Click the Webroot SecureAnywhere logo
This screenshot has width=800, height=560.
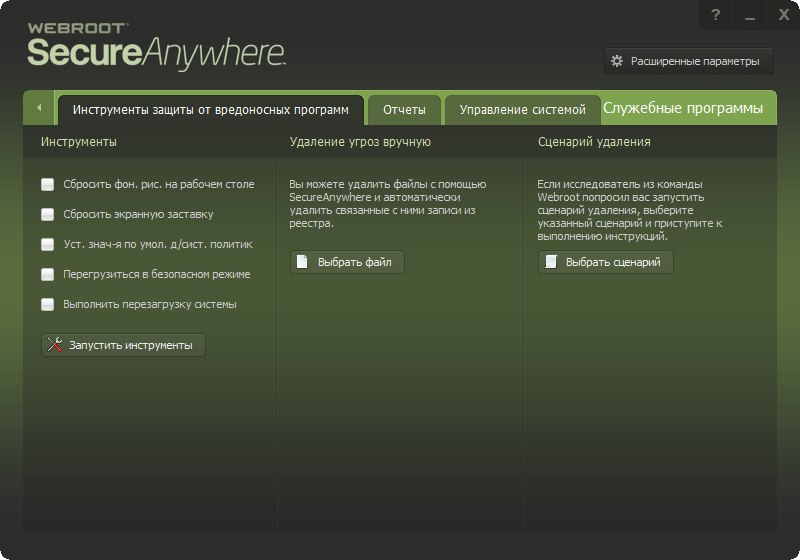pos(156,46)
